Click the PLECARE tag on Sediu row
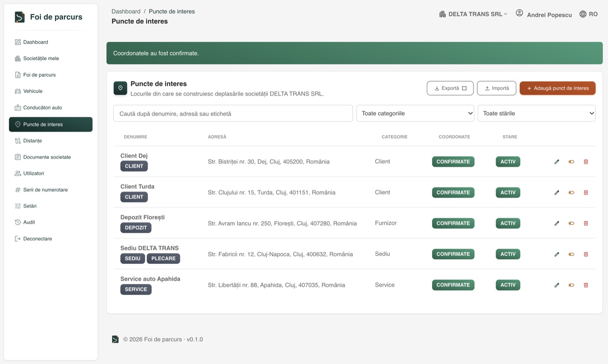 pyautogui.click(x=163, y=258)
